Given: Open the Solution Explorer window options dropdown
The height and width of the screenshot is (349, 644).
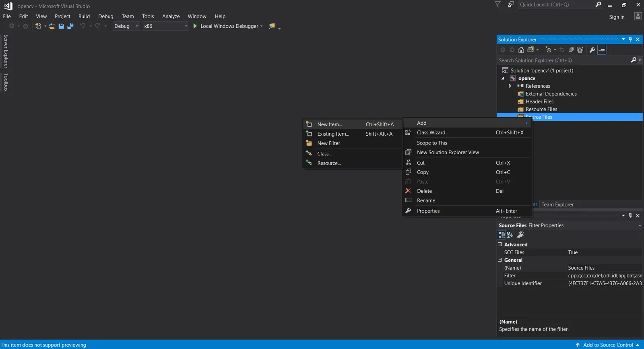Looking at the screenshot, I should pos(623,39).
